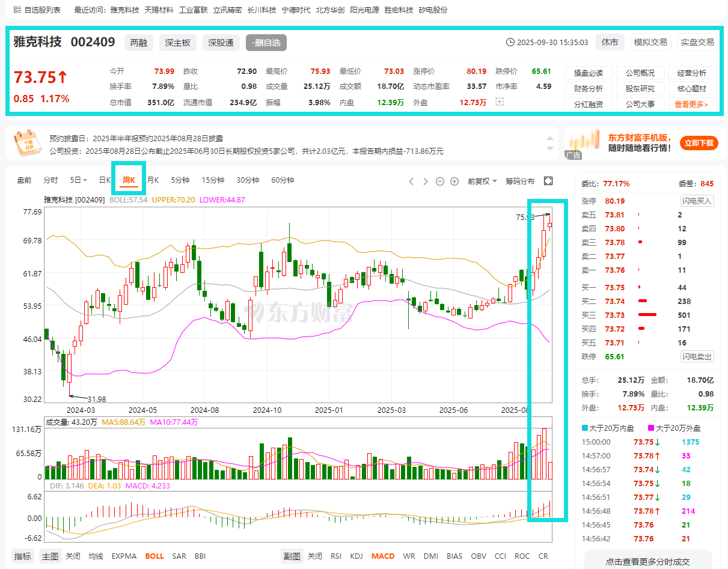The height and width of the screenshot is (569, 728).
Task: Click the 深股通 tag button
Action: [221, 43]
